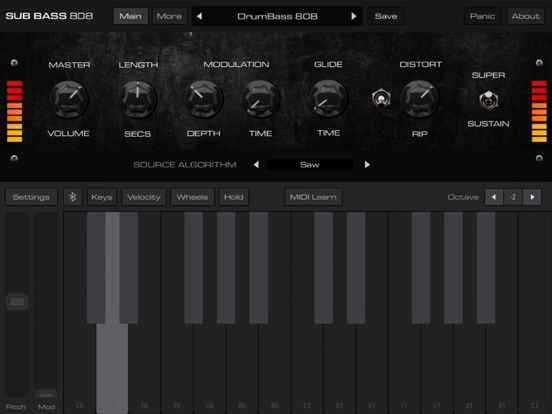Click the Glide Time knob
Viewport: 552px width, 414px height.
[328, 99]
